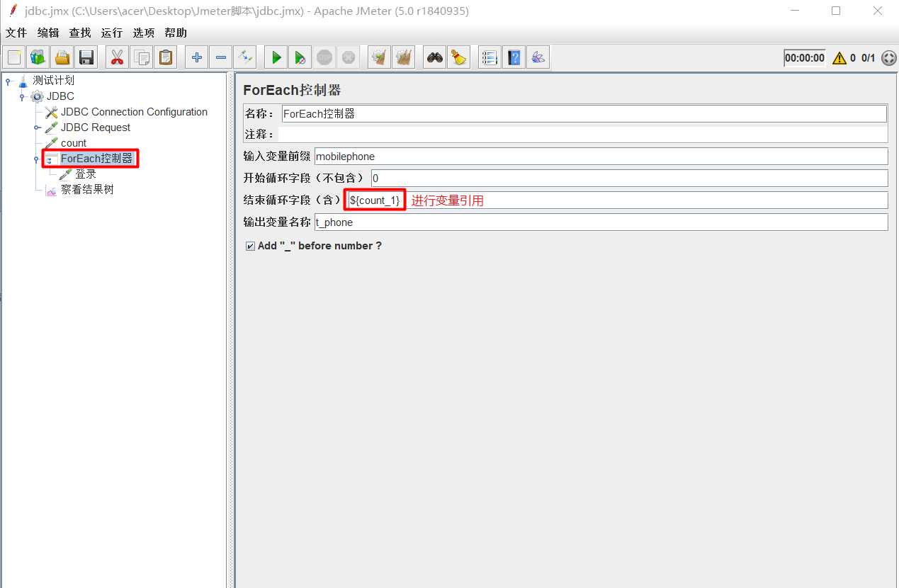The height and width of the screenshot is (588, 899).
Task: Expand the JDBC Request tree node
Action: 37,128
